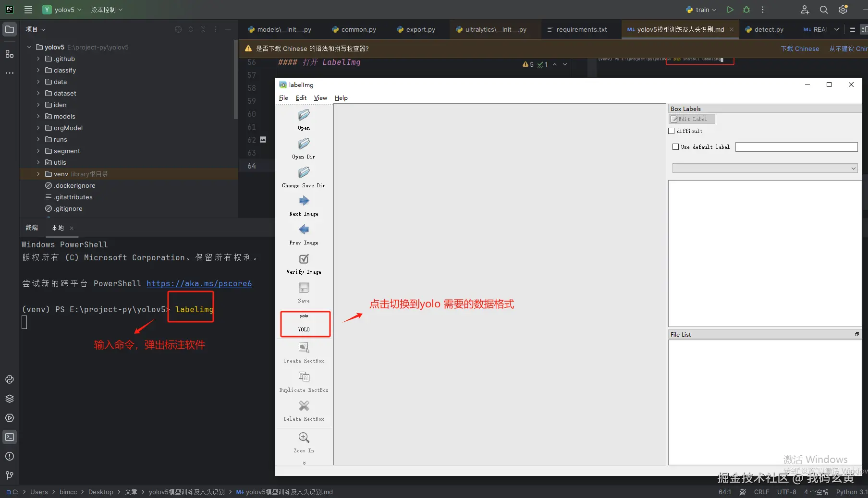
Task: Expand the more toolbar actions chevron in labelImg
Action: point(304,463)
